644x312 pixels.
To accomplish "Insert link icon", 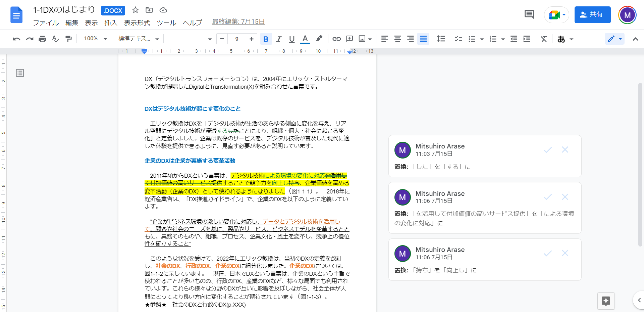I will click(x=336, y=39).
